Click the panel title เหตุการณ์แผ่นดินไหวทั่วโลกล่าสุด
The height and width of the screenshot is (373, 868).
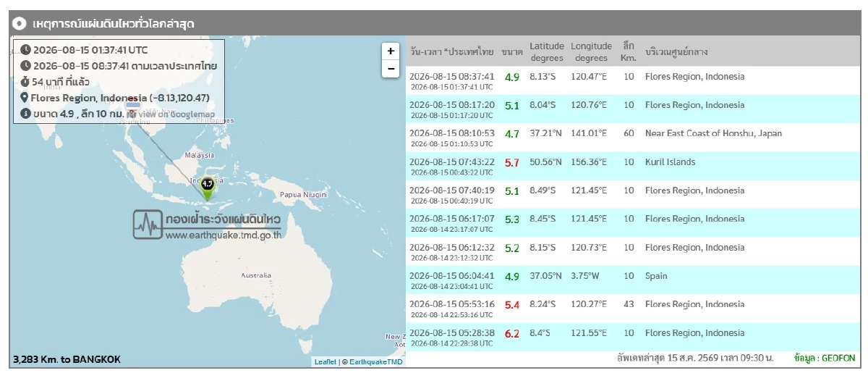pos(114,24)
